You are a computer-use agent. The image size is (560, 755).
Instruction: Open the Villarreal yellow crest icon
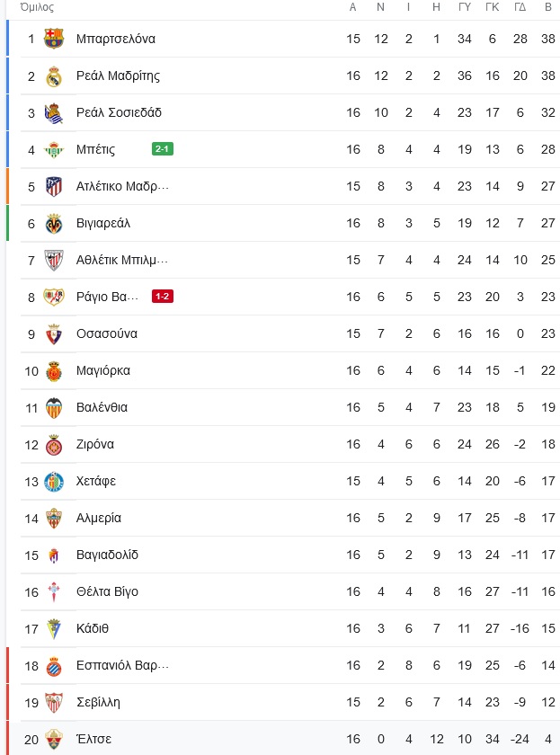coord(54,224)
